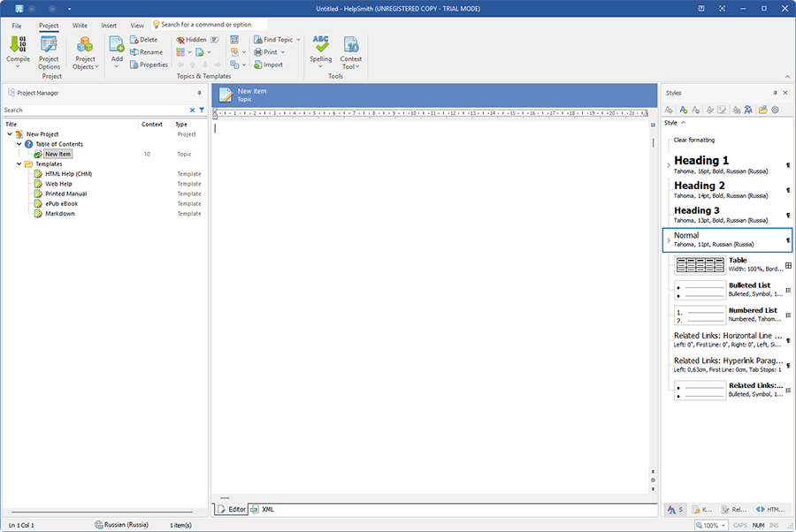Toggle Style column sort arrow

(x=684, y=123)
